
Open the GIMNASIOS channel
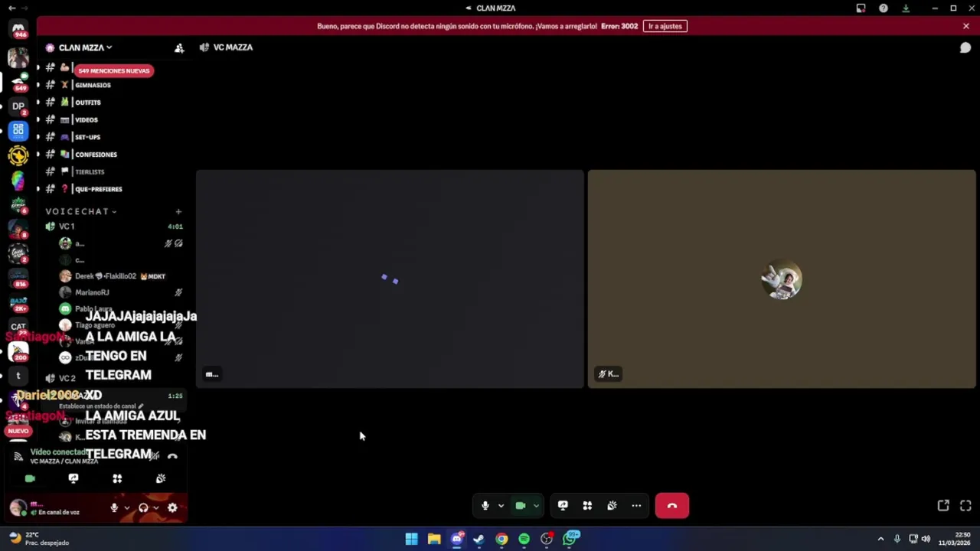(93, 85)
